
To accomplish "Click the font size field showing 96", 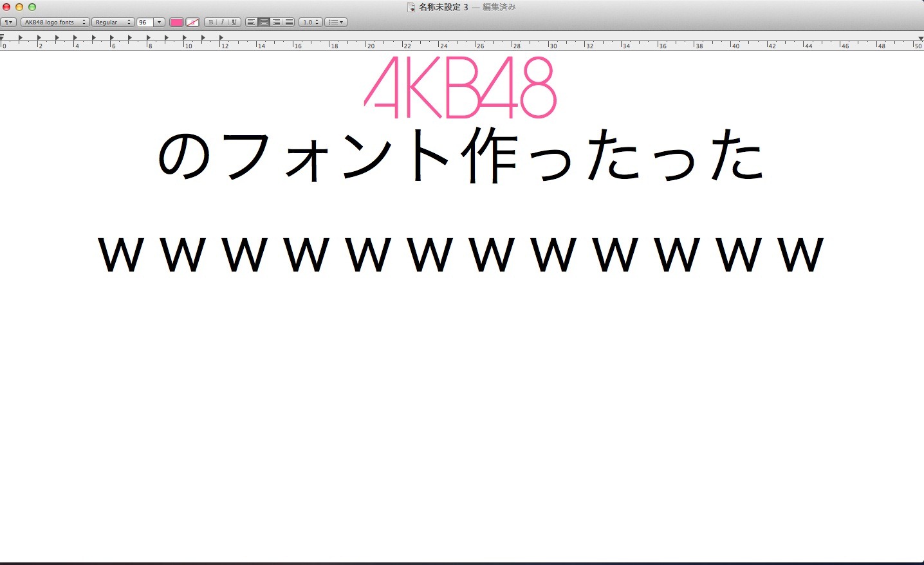I will tap(145, 22).
